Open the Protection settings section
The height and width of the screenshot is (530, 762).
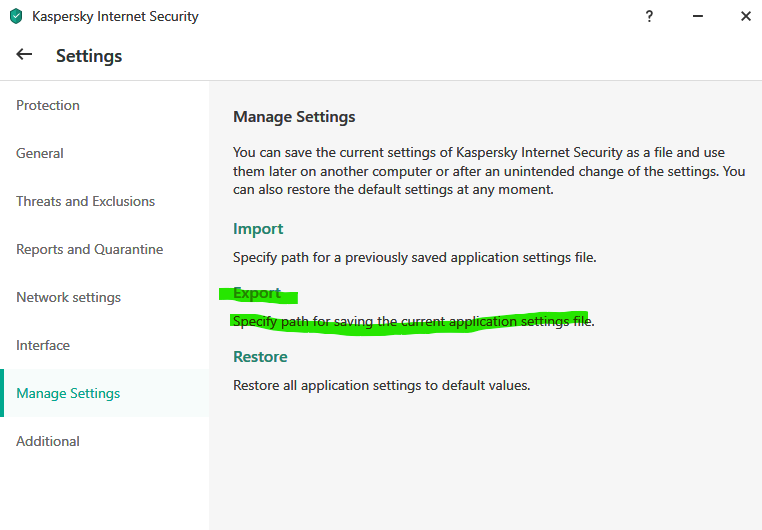(48, 105)
